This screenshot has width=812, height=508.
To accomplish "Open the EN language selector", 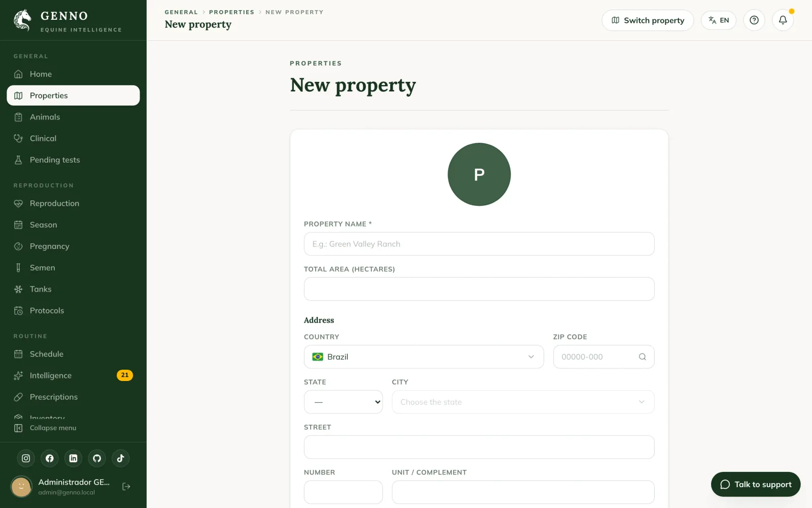I will pos(719,20).
